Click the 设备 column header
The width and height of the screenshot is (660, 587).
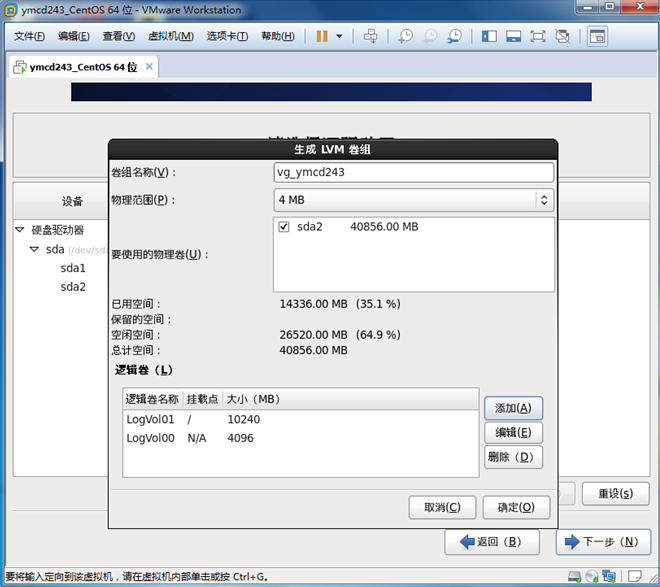(72, 201)
